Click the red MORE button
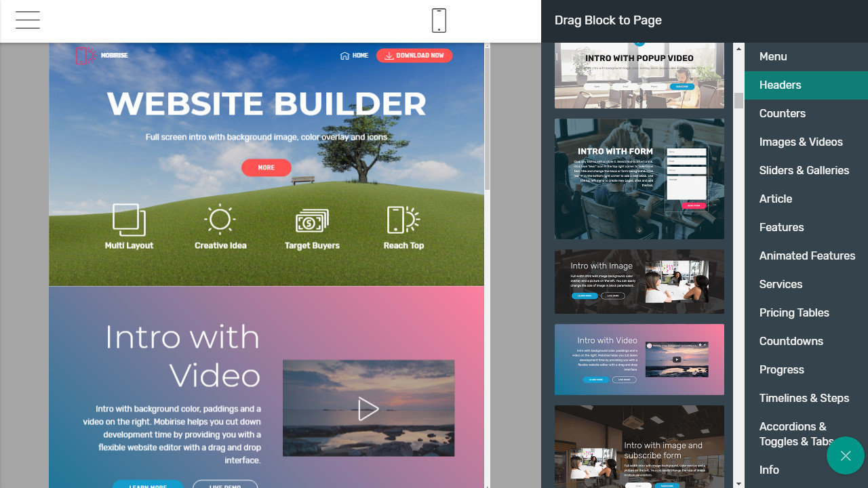Viewport: 868px width, 488px height. coord(267,167)
